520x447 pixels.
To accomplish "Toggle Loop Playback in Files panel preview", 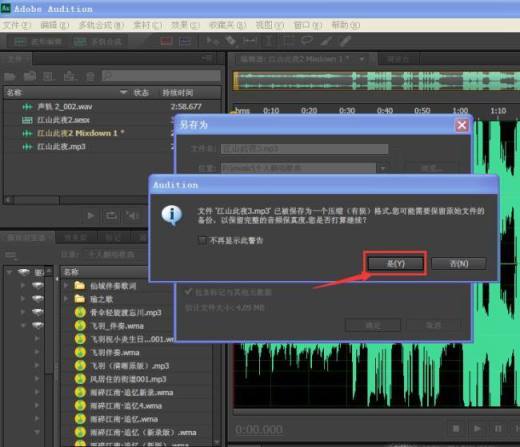I will tap(111, 216).
